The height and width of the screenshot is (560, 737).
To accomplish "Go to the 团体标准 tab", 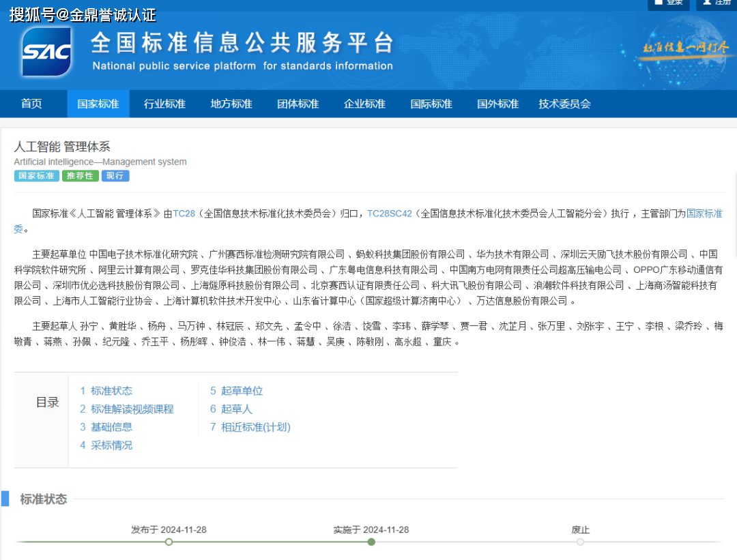I will coord(298,104).
